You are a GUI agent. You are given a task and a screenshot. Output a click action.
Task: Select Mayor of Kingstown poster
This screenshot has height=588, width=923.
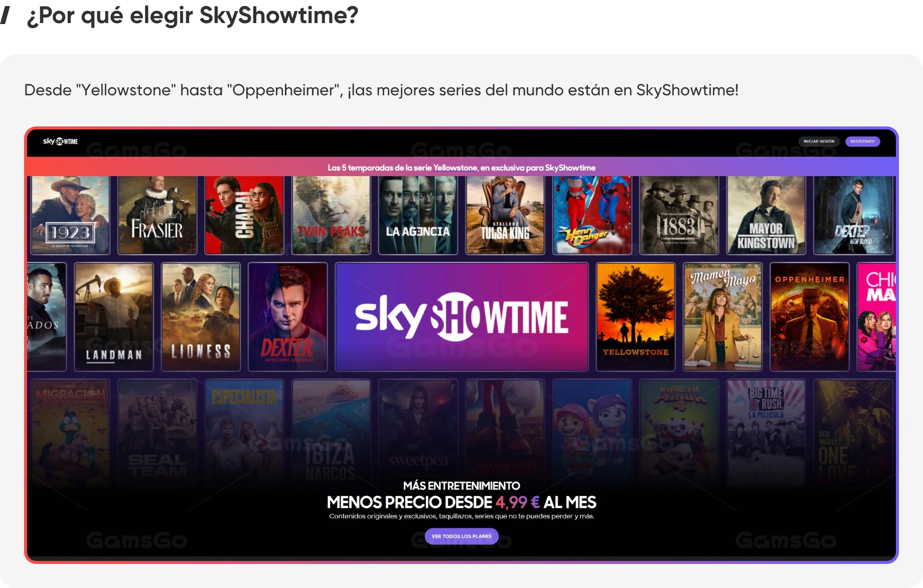[766, 215]
